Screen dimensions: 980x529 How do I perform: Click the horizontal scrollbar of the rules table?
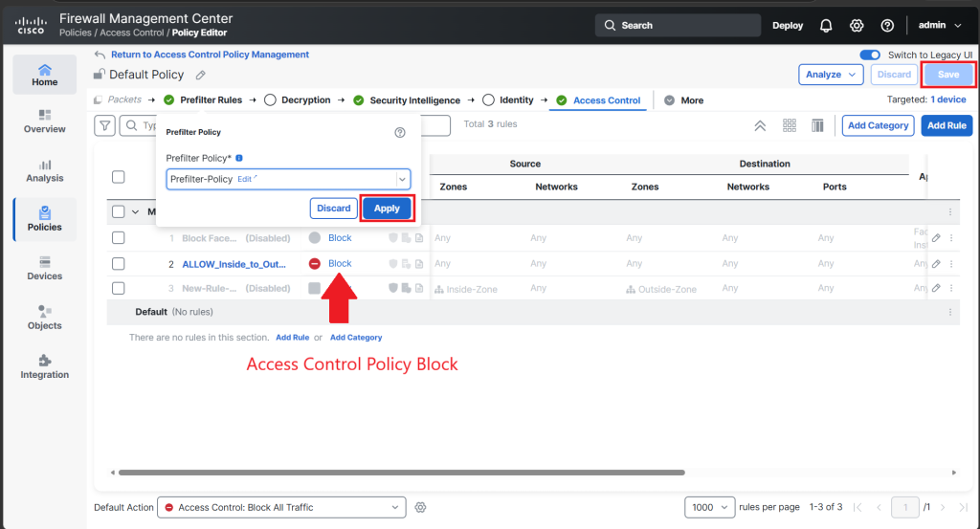402,473
